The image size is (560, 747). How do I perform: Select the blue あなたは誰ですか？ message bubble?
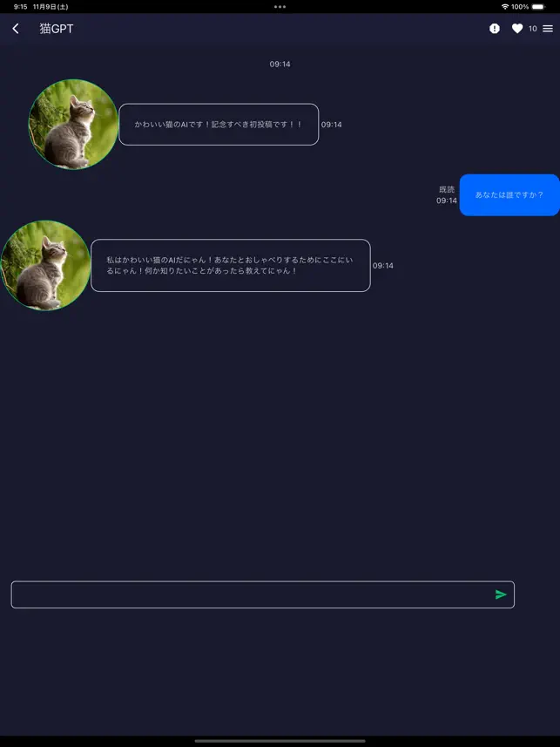pos(509,195)
